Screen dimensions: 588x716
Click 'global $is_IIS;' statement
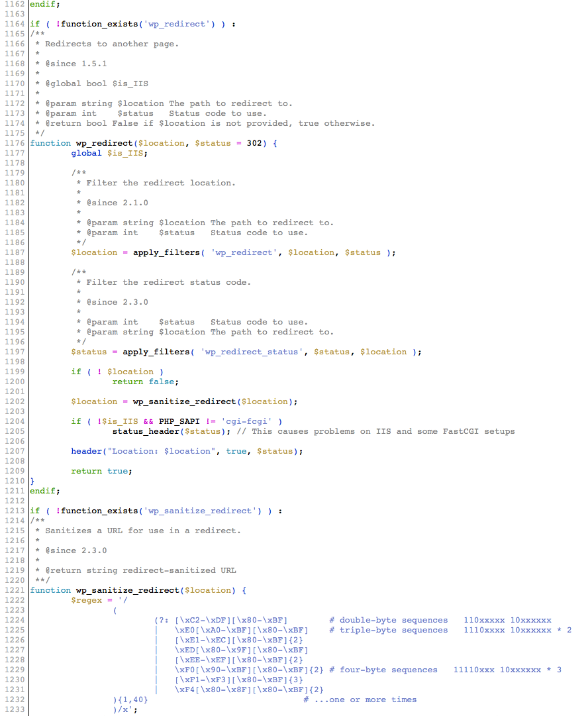(109, 154)
